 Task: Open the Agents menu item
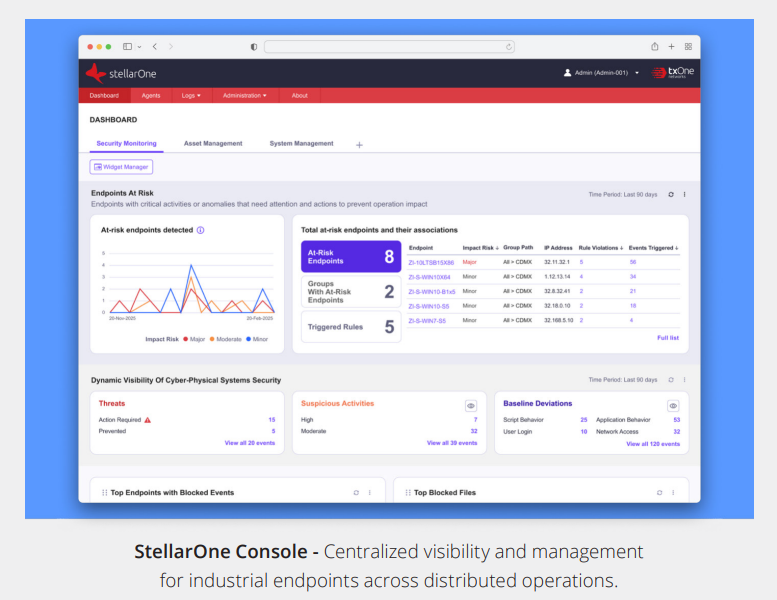[151, 96]
